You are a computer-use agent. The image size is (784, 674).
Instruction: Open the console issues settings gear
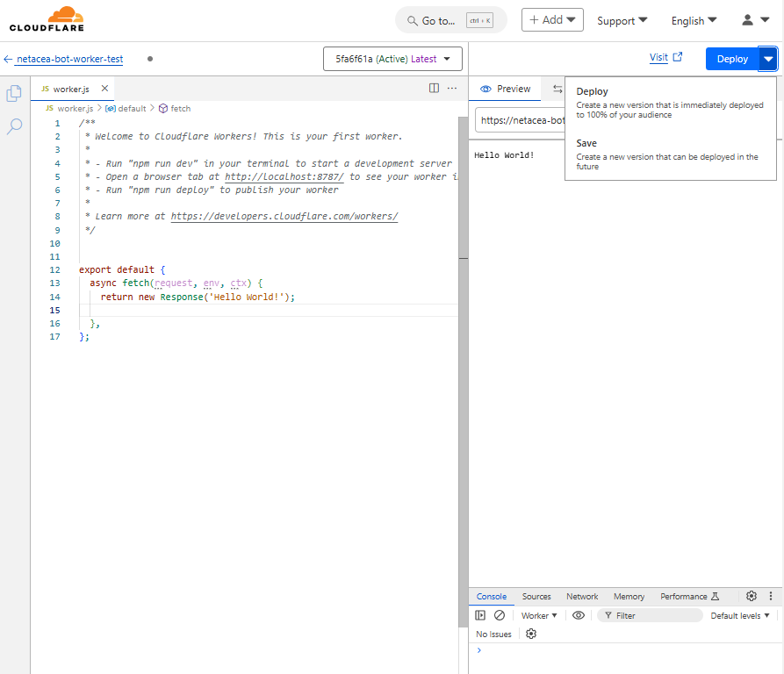coord(530,634)
